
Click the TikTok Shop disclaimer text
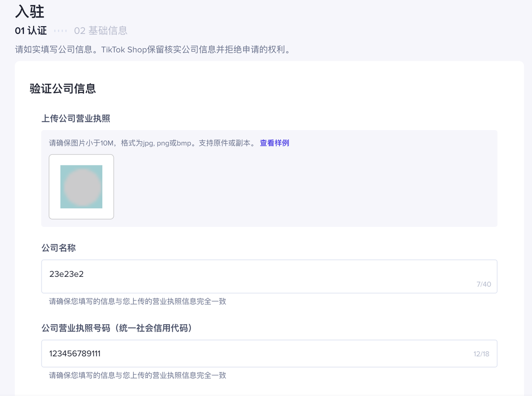coord(153,49)
